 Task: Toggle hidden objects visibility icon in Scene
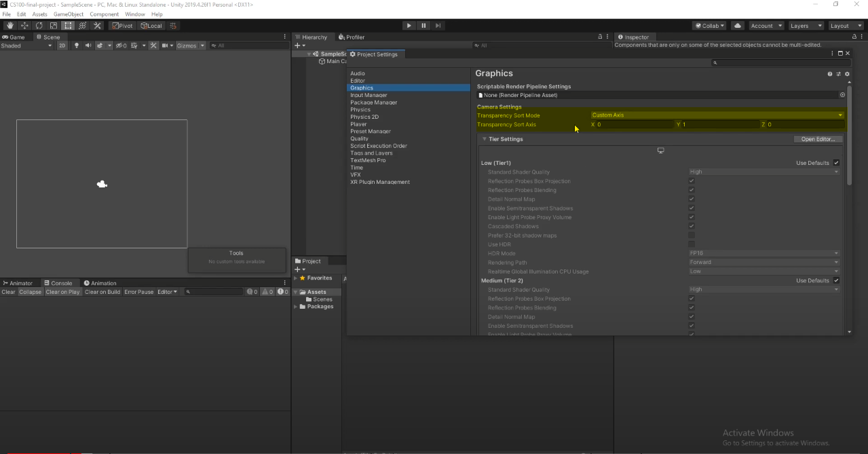click(x=121, y=45)
